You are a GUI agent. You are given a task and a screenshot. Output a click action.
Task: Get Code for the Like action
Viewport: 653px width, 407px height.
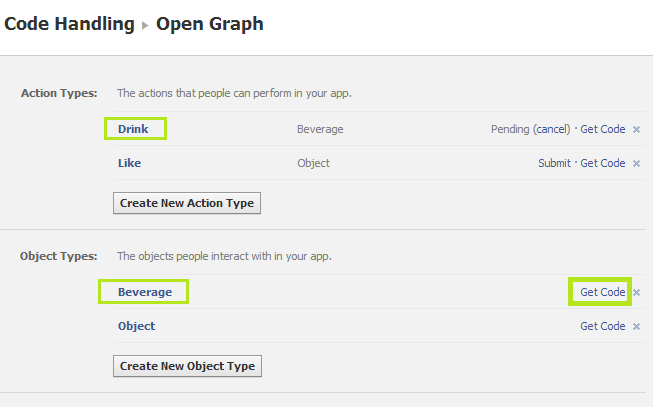point(603,163)
